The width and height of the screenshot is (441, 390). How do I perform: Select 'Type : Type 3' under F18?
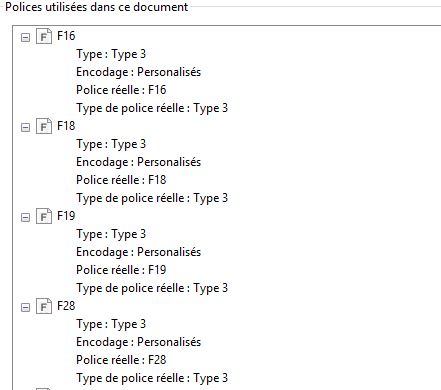tap(111, 144)
